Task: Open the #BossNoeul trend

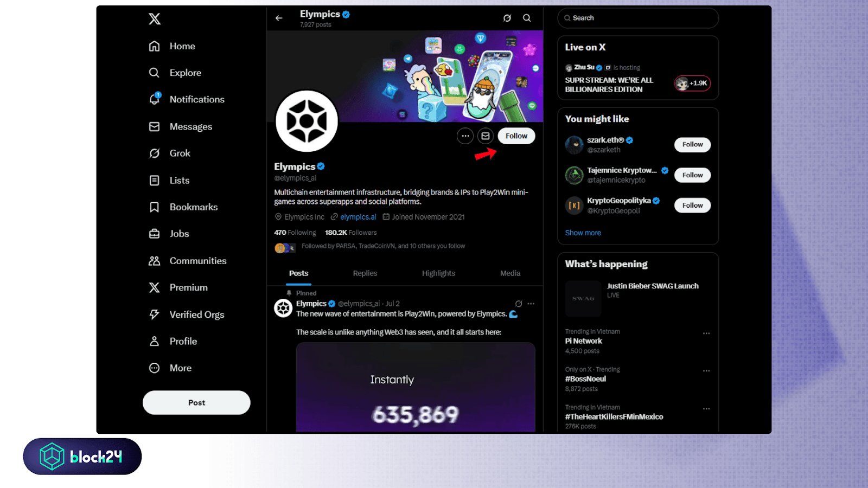Action: pos(585,379)
